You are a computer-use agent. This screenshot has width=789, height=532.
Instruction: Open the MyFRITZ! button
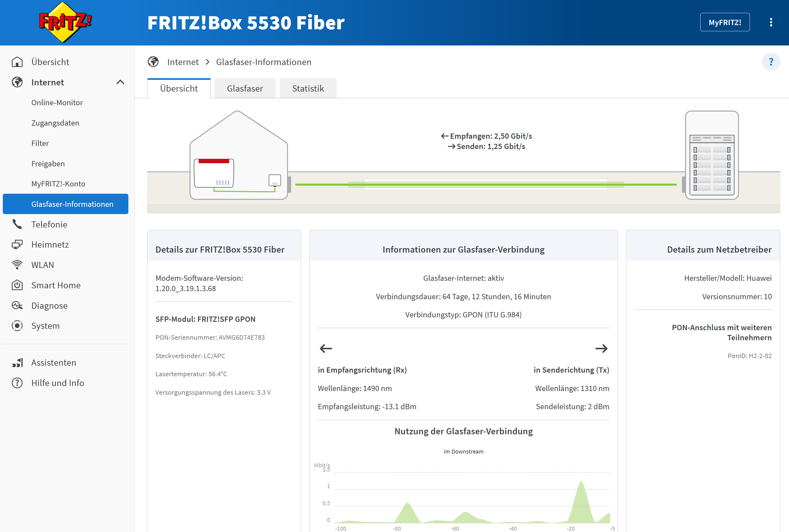pyautogui.click(x=725, y=22)
